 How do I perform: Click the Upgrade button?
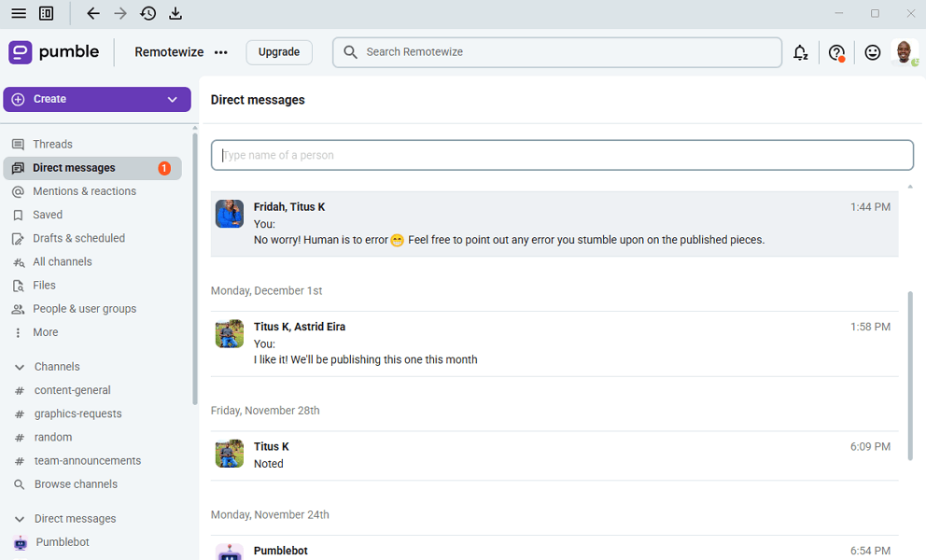279,52
